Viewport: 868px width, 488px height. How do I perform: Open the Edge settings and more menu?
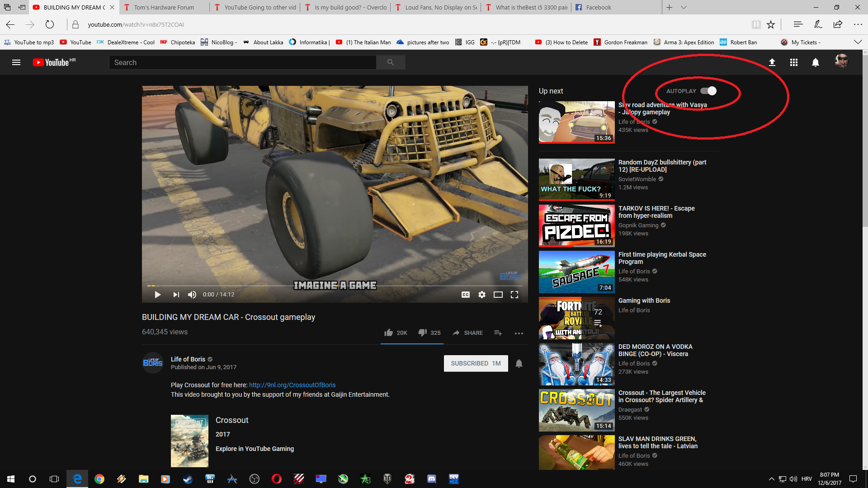click(858, 24)
